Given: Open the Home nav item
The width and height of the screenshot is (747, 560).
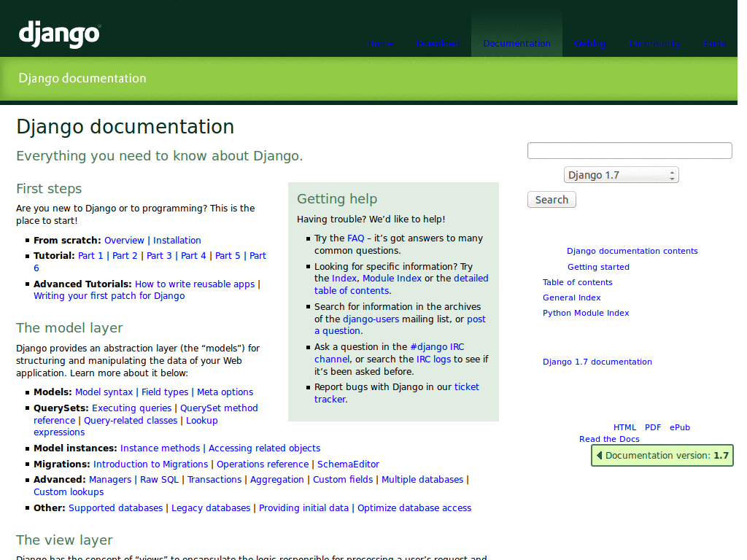Looking at the screenshot, I should (380, 44).
